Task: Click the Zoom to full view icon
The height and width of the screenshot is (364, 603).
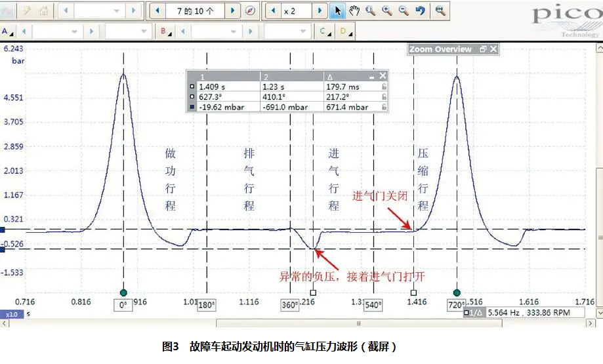Action: pos(440,10)
